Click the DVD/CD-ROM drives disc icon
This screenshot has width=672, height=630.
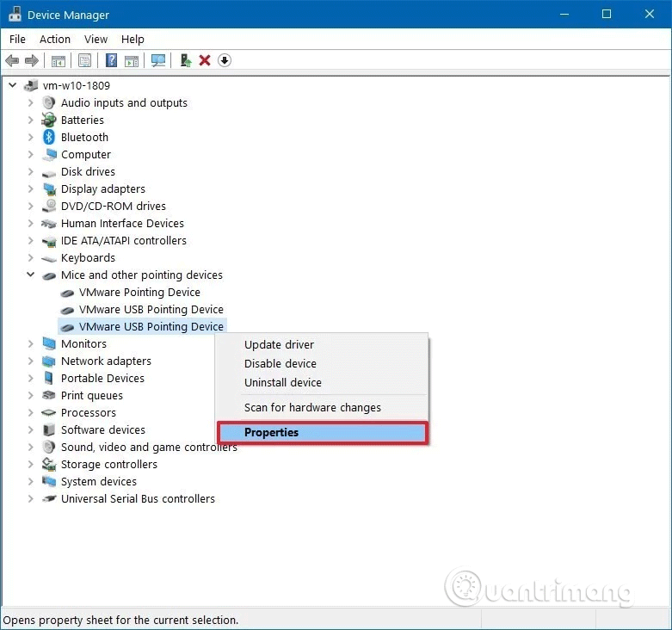[x=49, y=207]
